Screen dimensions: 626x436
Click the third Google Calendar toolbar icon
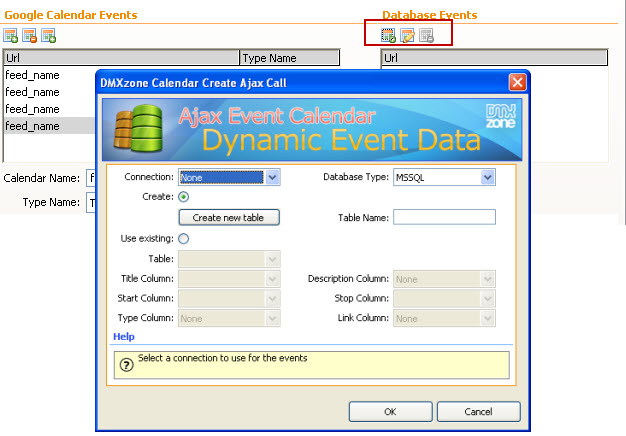(x=49, y=36)
